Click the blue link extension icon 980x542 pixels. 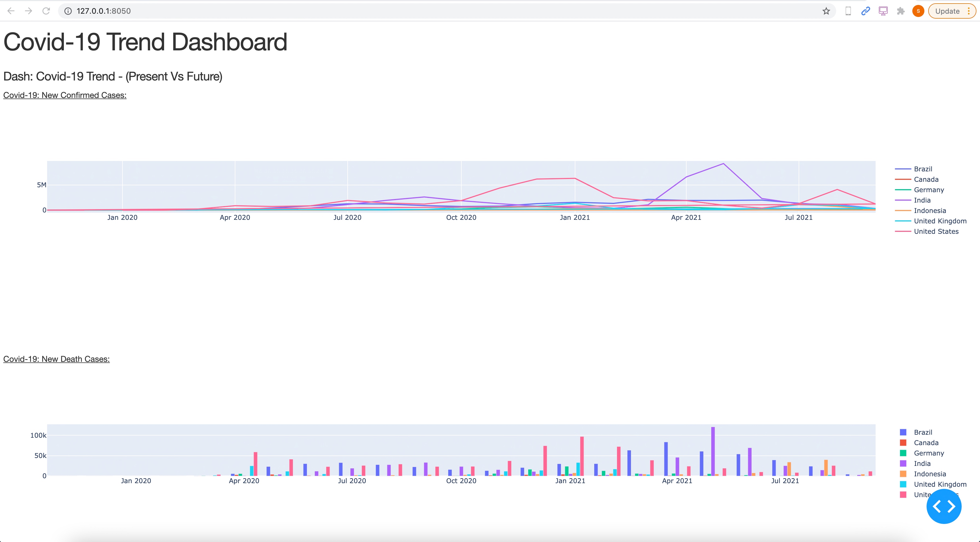tap(865, 11)
